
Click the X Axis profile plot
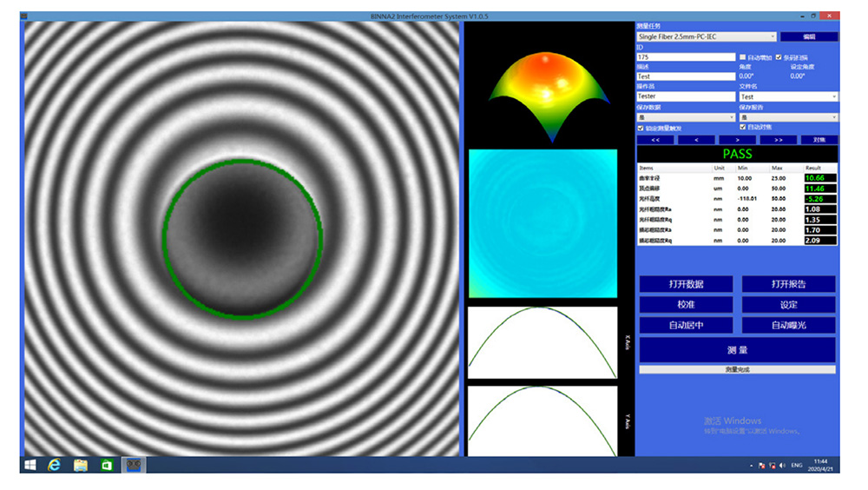coord(542,342)
